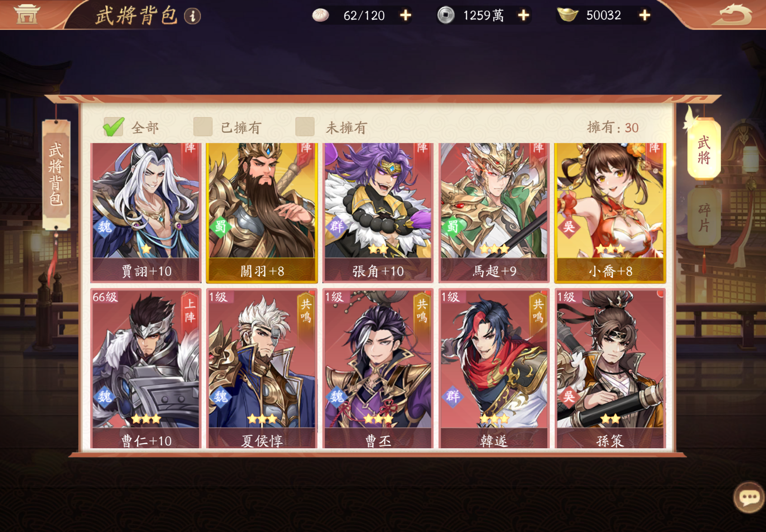Tap the gold ingot currency icon
Viewport: 766px width, 532px height.
[567, 15]
